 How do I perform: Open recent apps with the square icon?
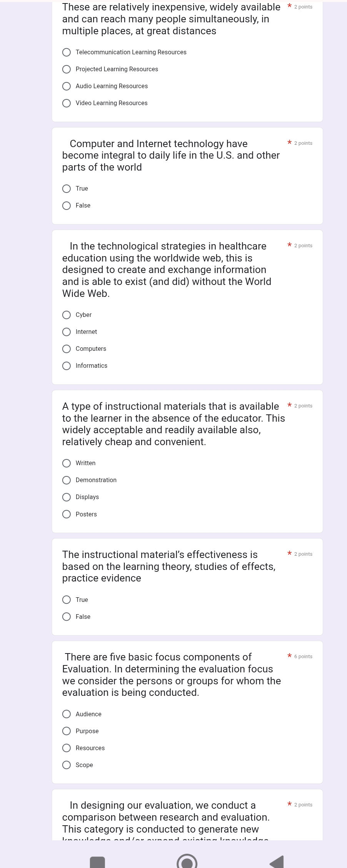pos(97,863)
